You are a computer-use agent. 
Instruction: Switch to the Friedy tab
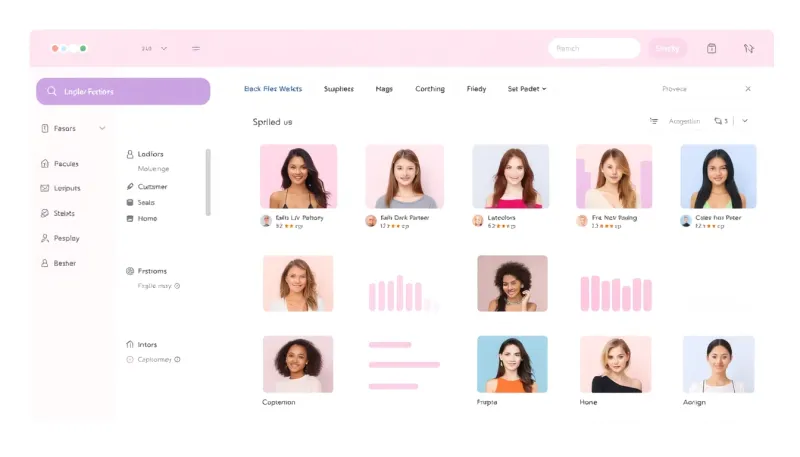476,89
